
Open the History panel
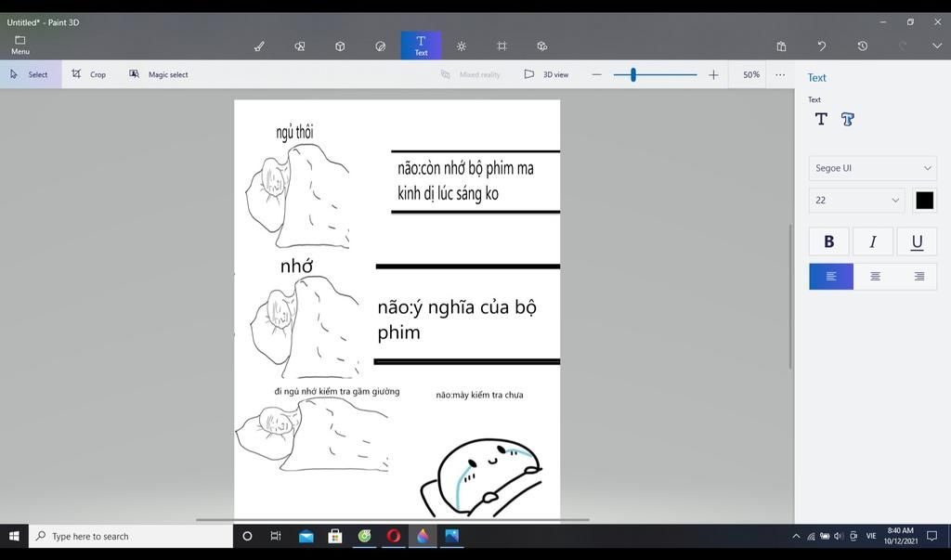click(863, 46)
